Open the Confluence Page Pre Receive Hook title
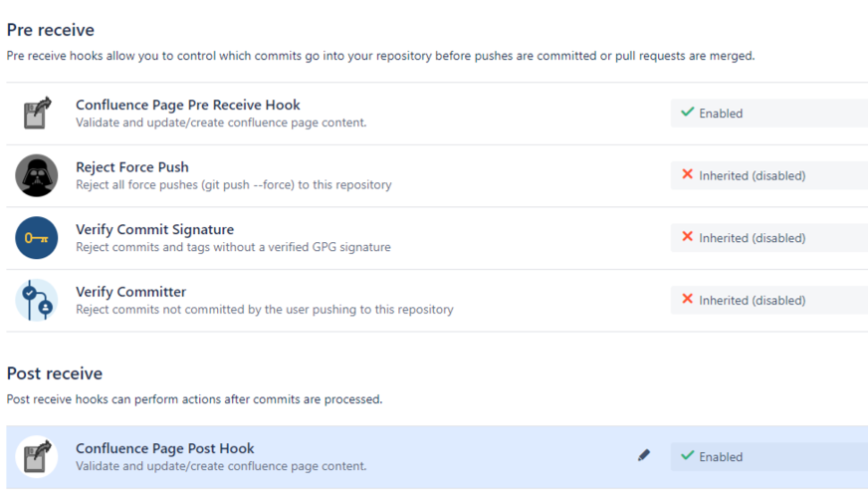This screenshot has width=868, height=494. (187, 105)
